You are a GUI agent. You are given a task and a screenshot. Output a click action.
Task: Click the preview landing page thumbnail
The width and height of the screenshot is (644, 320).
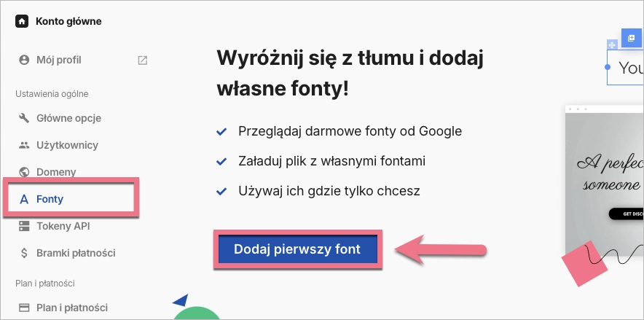click(x=605, y=181)
